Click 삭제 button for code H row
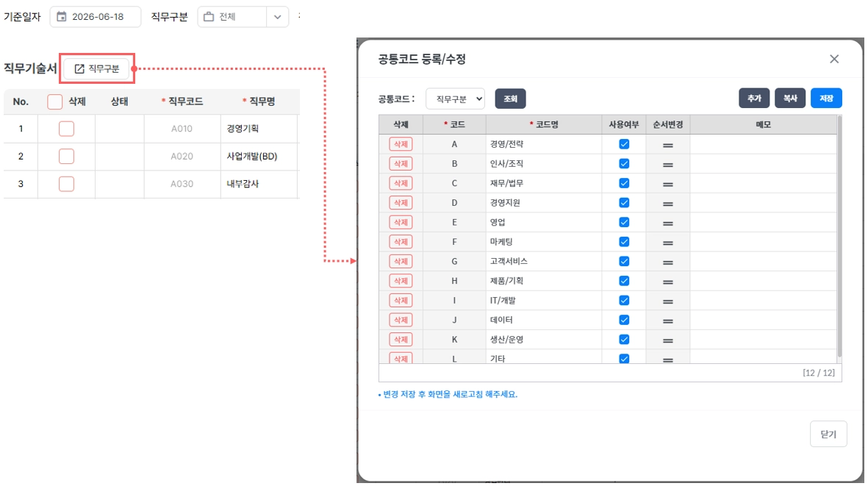Image resolution: width=868 pixels, height=486 pixels. pos(401,281)
